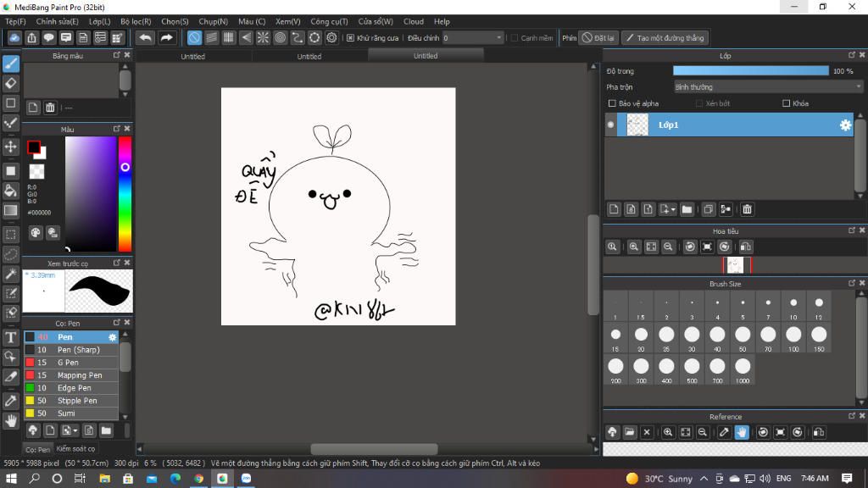Switch to the first Untitled tab
This screenshot has height=488, width=868.
(x=192, y=56)
